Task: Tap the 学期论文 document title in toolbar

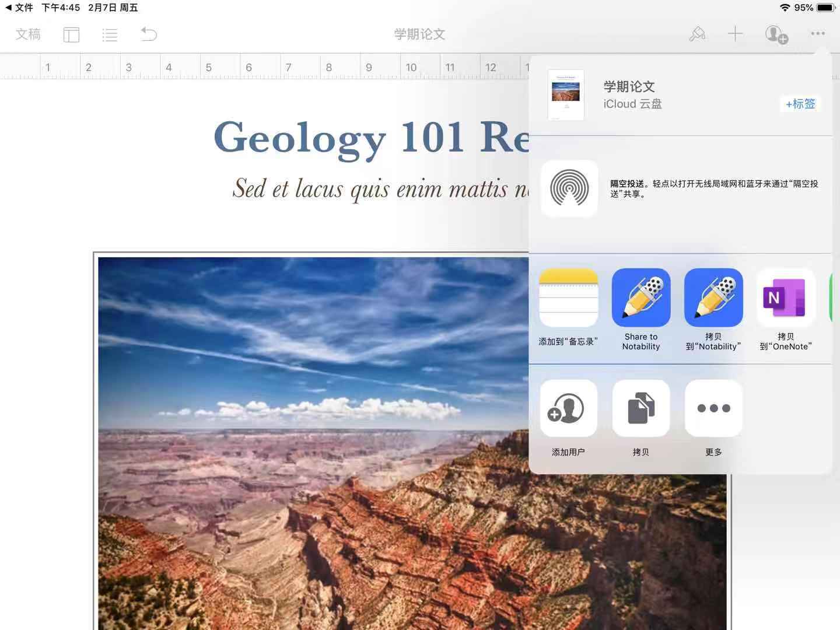Action: click(419, 34)
